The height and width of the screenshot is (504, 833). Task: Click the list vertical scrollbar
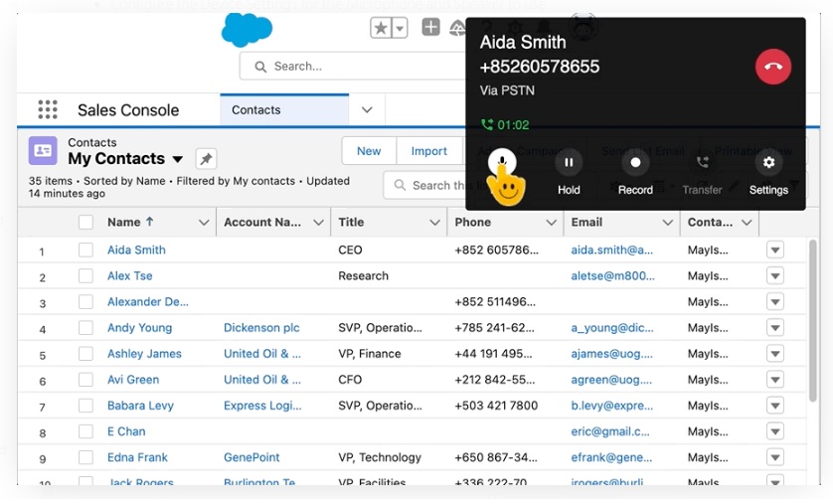pyautogui.click(x=812, y=321)
